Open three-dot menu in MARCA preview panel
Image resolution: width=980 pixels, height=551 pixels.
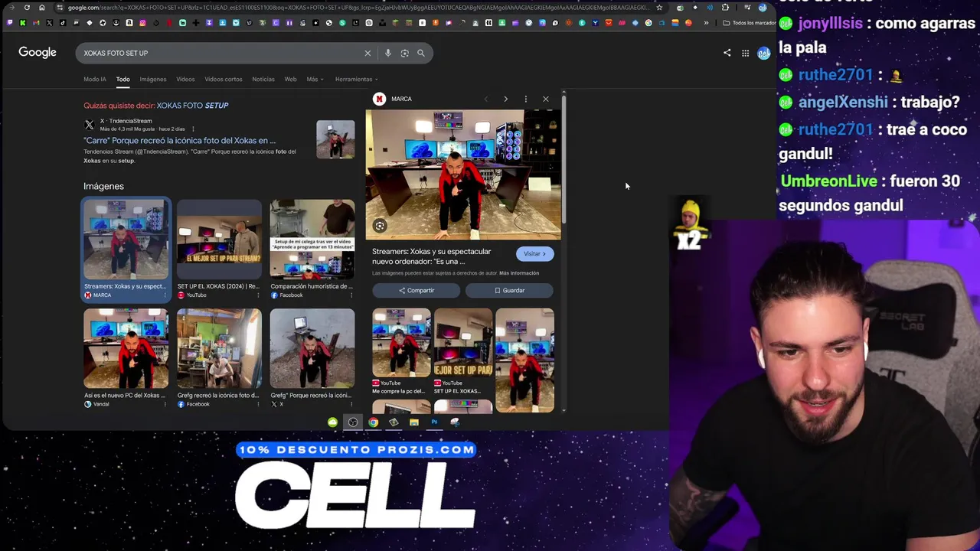pos(525,99)
